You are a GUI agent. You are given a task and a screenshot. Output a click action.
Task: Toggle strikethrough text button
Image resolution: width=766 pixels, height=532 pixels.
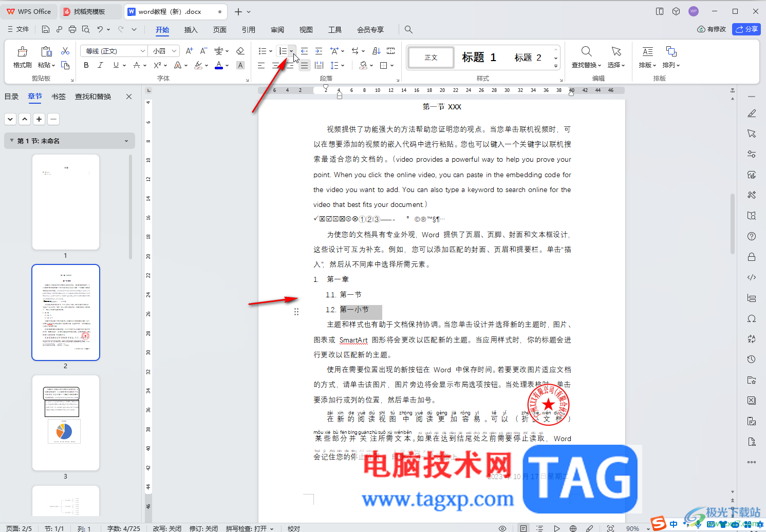tap(137, 65)
